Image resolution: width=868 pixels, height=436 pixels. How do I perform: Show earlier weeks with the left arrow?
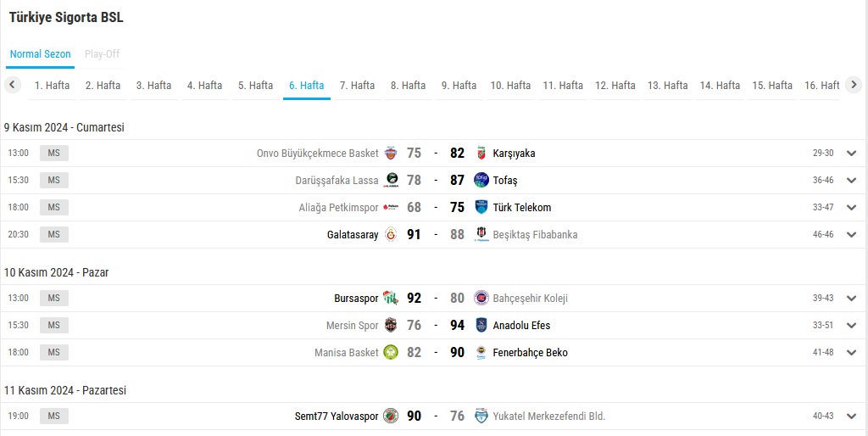[x=12, y=85]
